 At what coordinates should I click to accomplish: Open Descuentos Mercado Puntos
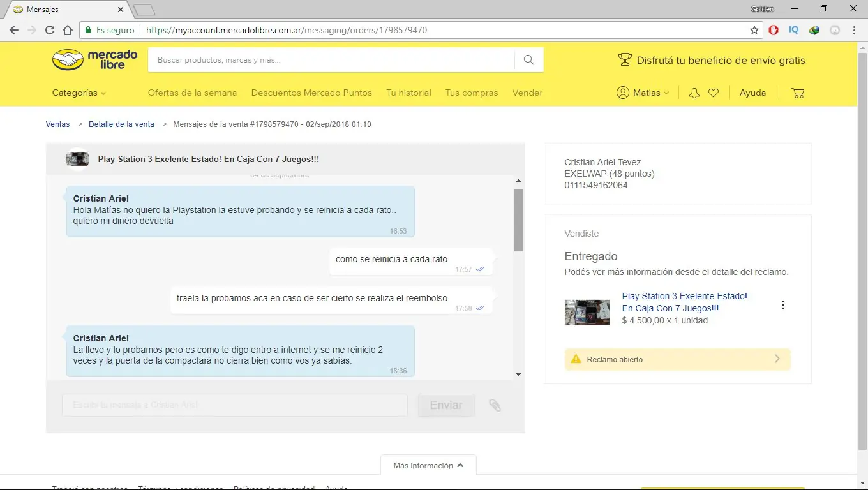(311, 93)
